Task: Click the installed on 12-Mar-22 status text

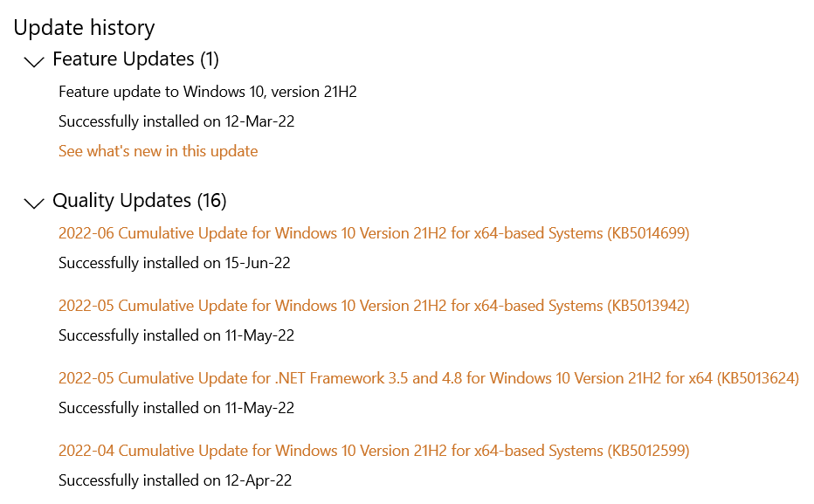Action: (176, 121)
